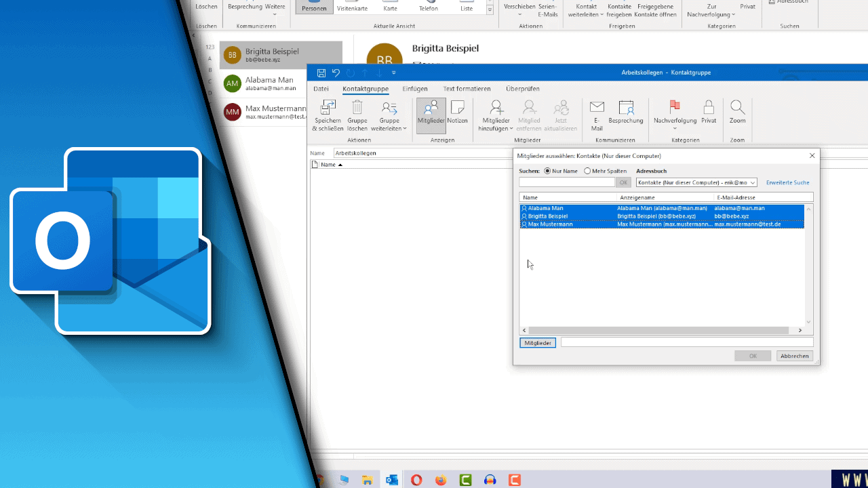The image size is (868, 488).
Task: Click the Telefon view in main ribbon
Action: tap(429, 7)
